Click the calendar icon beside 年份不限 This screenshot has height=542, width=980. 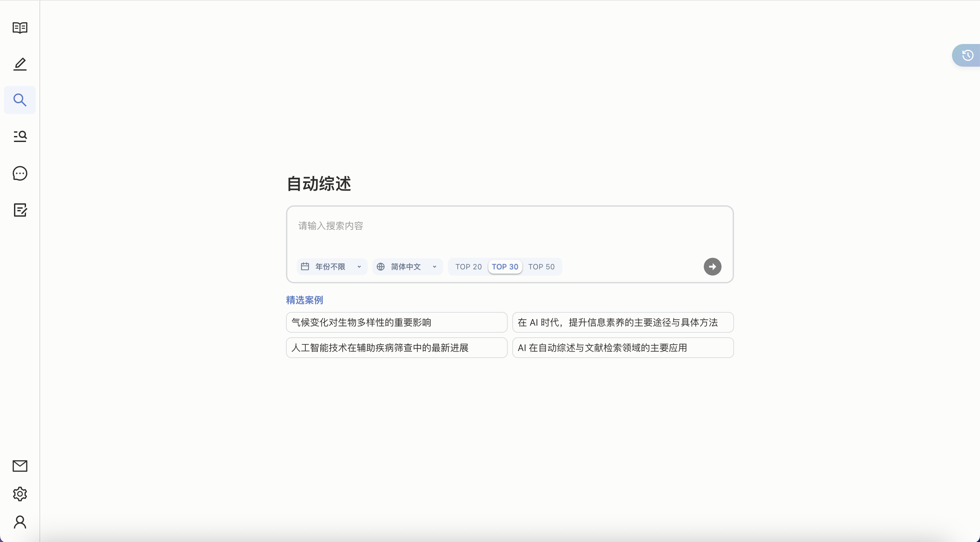[305, 267]
